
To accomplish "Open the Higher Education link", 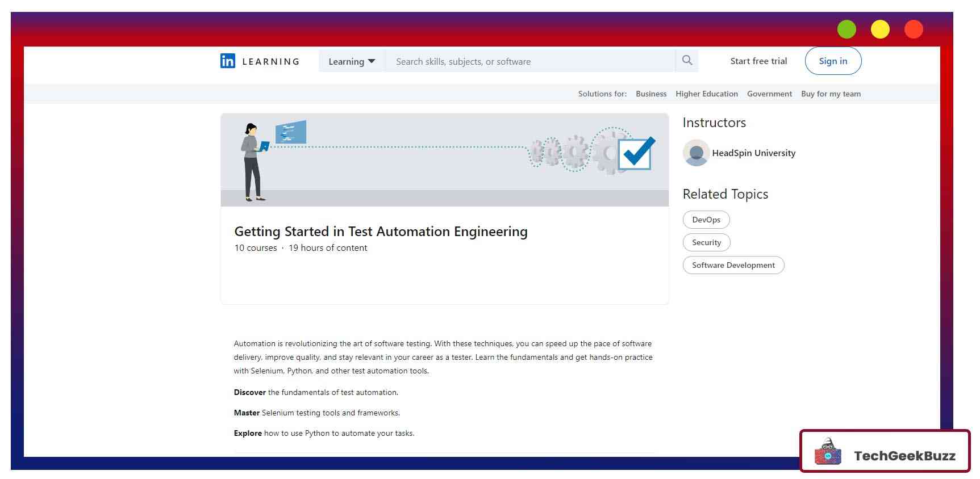I will (706, 94).
